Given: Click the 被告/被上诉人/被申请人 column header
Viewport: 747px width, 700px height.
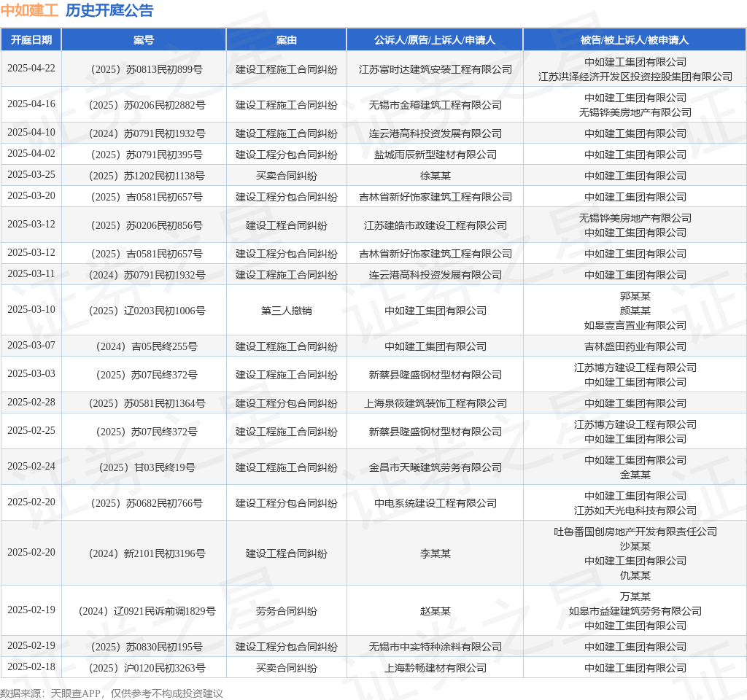Looking at the screenshot, I should [x=635, y=40].
